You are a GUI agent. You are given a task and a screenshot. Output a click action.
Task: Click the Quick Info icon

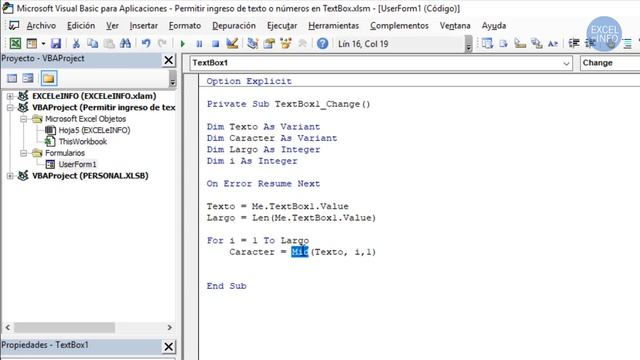[520, 43]
